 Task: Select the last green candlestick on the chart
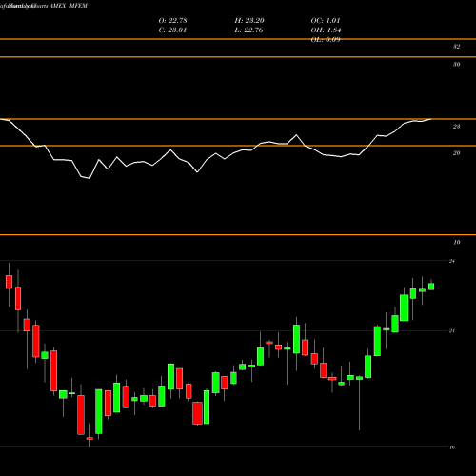point(431,287)
